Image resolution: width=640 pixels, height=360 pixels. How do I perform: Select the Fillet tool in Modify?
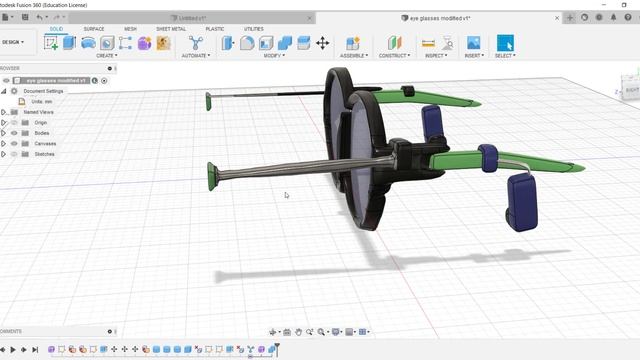(247, 43)
